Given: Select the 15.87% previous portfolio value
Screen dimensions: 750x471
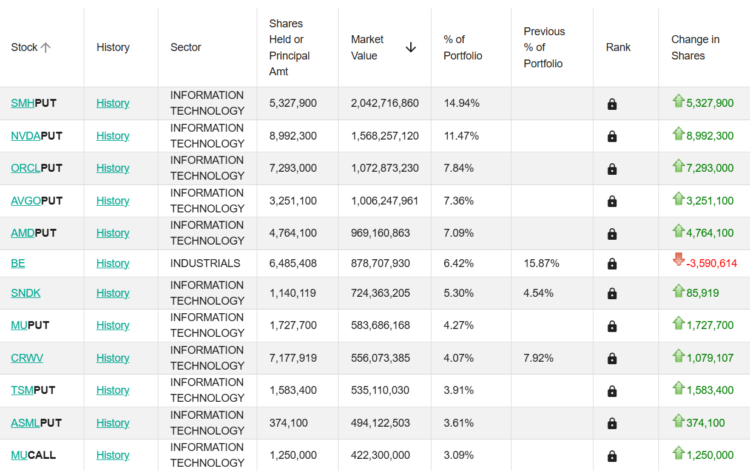Looking at the screenshot, I should pos(541,263).
